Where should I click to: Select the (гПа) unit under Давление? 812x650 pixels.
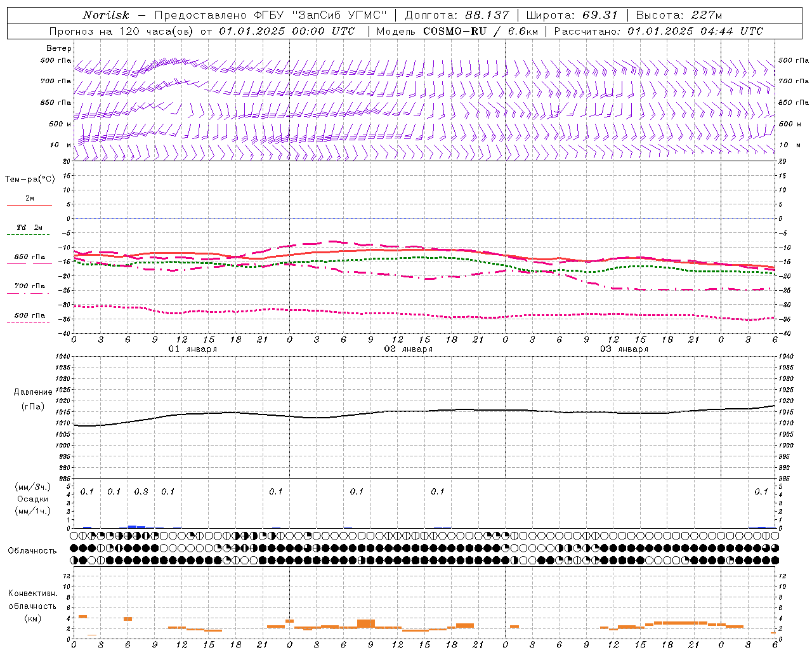33,406
